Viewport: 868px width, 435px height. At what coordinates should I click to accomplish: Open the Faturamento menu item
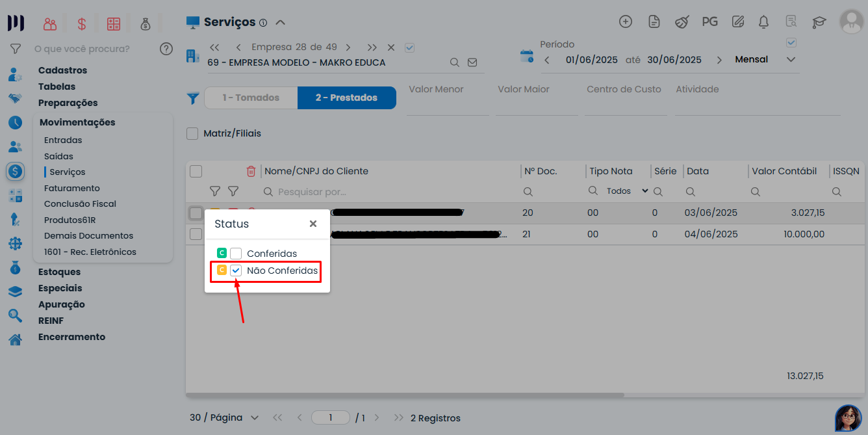point(72,188)
